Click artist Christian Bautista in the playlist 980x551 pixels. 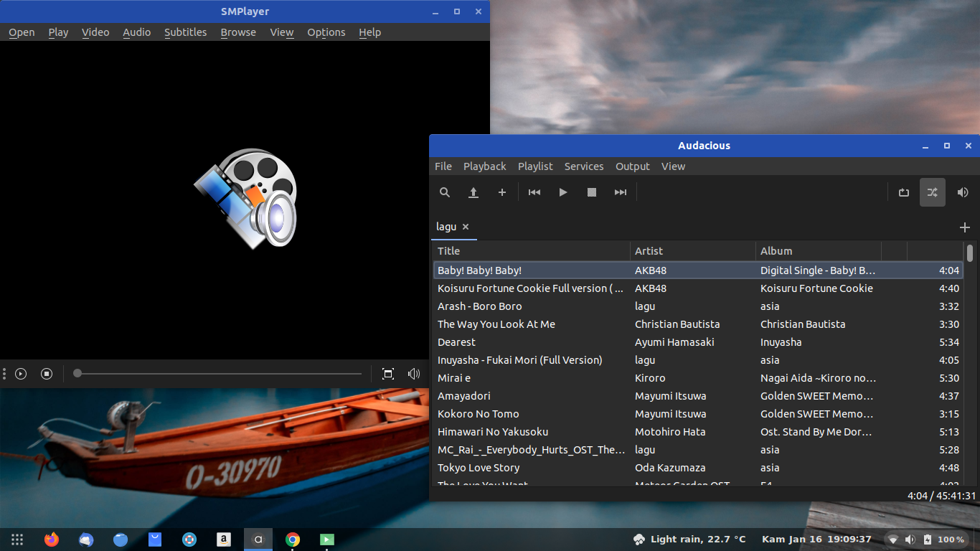(x=677, y=324)
